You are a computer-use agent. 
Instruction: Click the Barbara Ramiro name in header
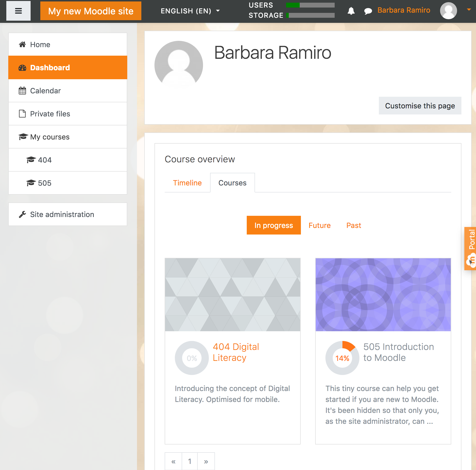404,10
